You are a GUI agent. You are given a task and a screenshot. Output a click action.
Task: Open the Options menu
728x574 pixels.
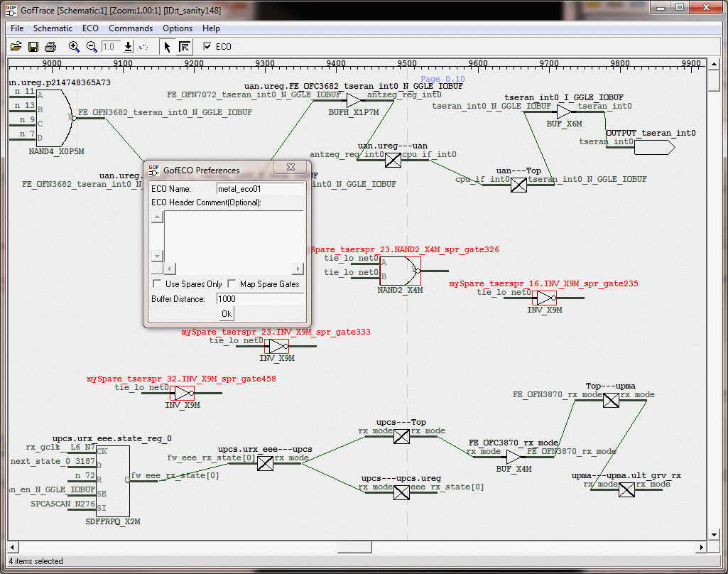click(x=177, y=28)
